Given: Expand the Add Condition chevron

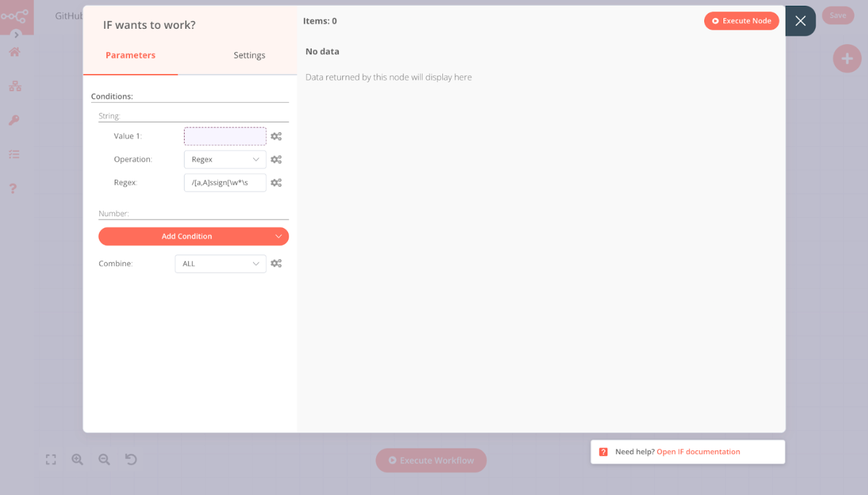Looking at the screenshot, I should 278,236.
